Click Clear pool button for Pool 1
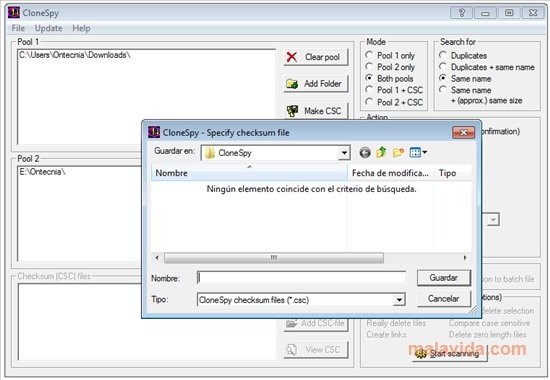This screenshot has width=550, height=380. pyautogui.click(x=315, y=57)
